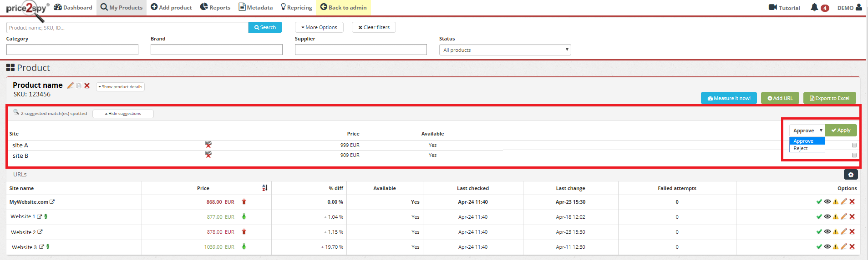Open the Status dropdown showing All products
The image size is (868, 261).
[x=505, y=50]
